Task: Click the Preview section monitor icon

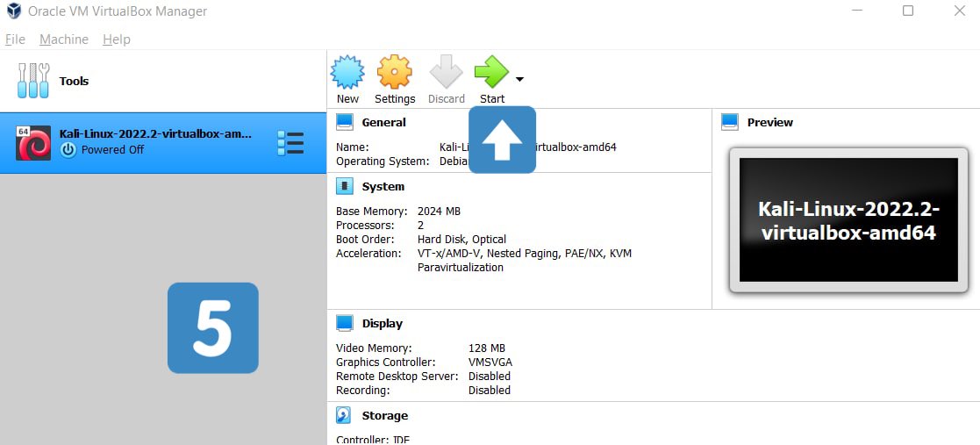Action: click(x=729, y=122)
